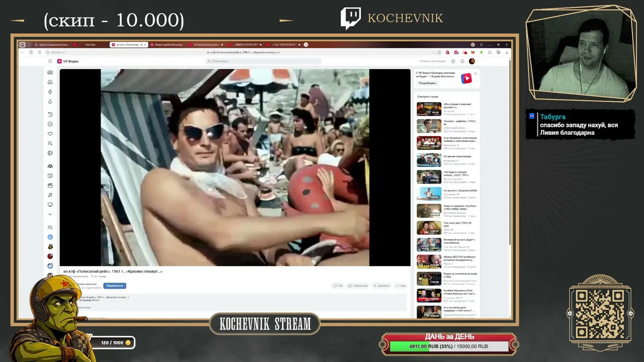This screenshot has height=362, width=644.
Task: Open the VK Video hamburger menu
Action: (50, 61)
